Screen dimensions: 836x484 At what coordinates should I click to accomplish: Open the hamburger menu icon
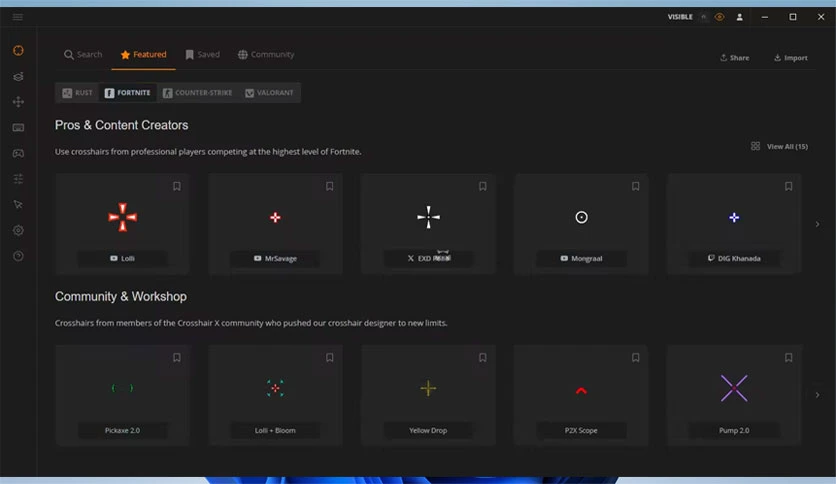pyautogui.click(x=18, y=17)
